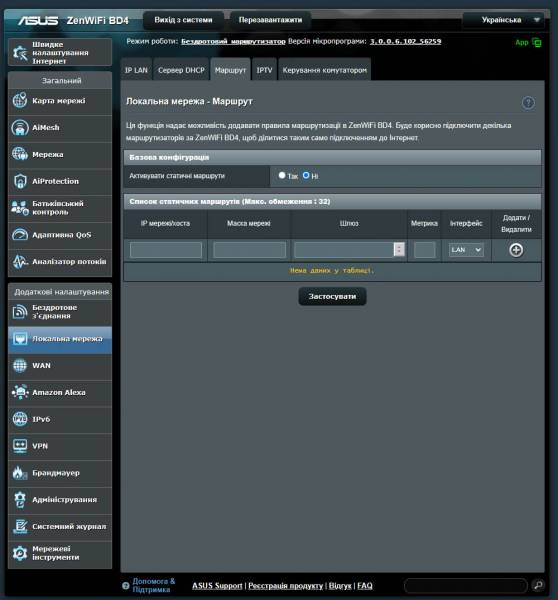The width and height of the screenshot is (558, 600).
Task: Switch to the Сервер DHCP tab
Action: [x=181, y=70]
